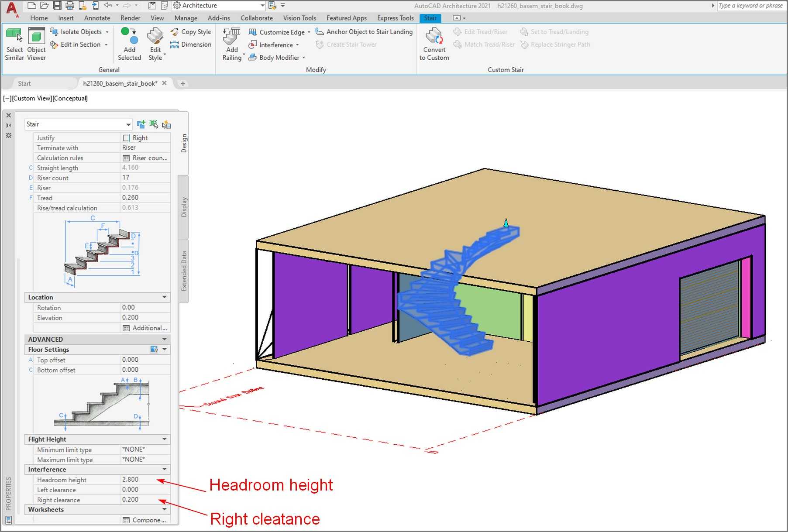Edit the Elevation value 0.200
Viewport: 788px width, 532px height.
tap(145, 317)
